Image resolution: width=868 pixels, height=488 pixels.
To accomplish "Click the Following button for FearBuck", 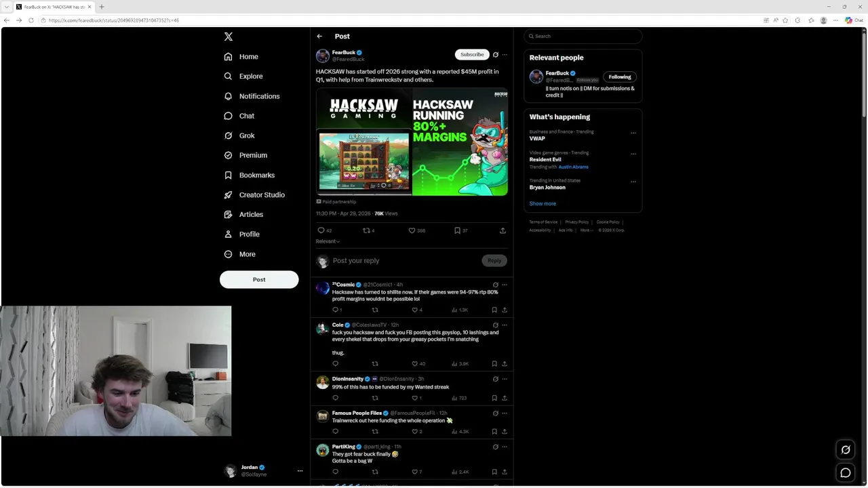I will 620,77.
